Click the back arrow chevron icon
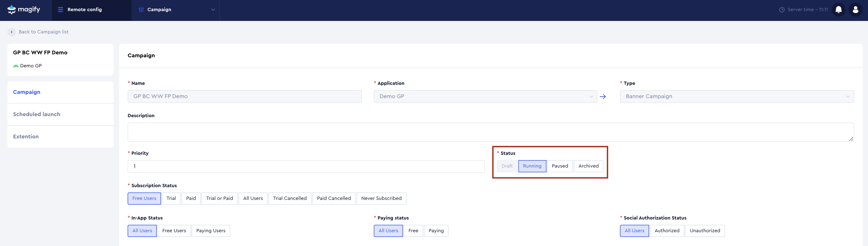868x246 pixels. tap(12, 32)
